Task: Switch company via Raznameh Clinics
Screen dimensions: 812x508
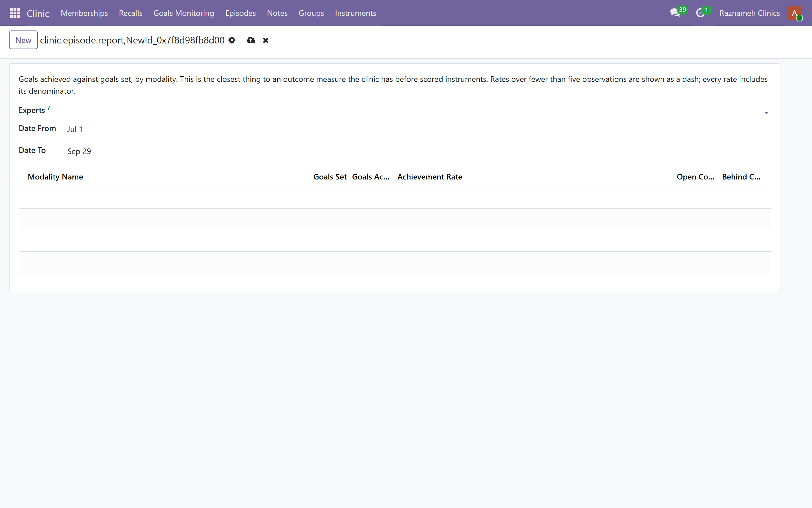Action: click(x=749, y=13)
